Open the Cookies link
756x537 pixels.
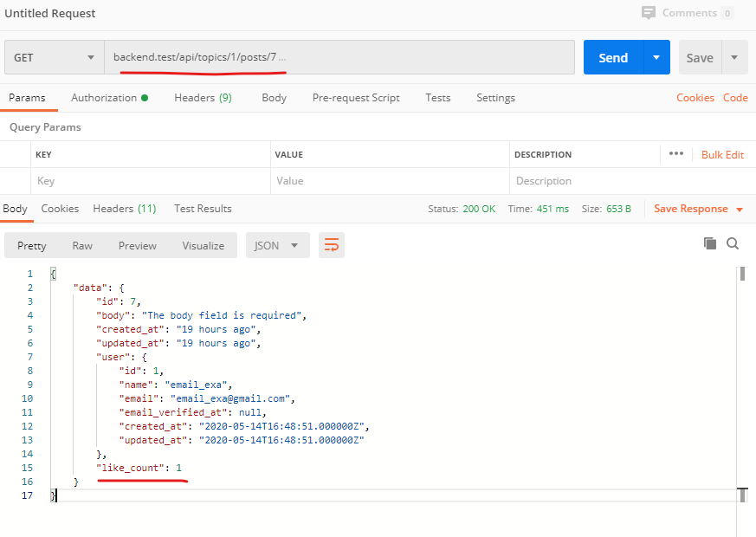(x=695, y=98)
